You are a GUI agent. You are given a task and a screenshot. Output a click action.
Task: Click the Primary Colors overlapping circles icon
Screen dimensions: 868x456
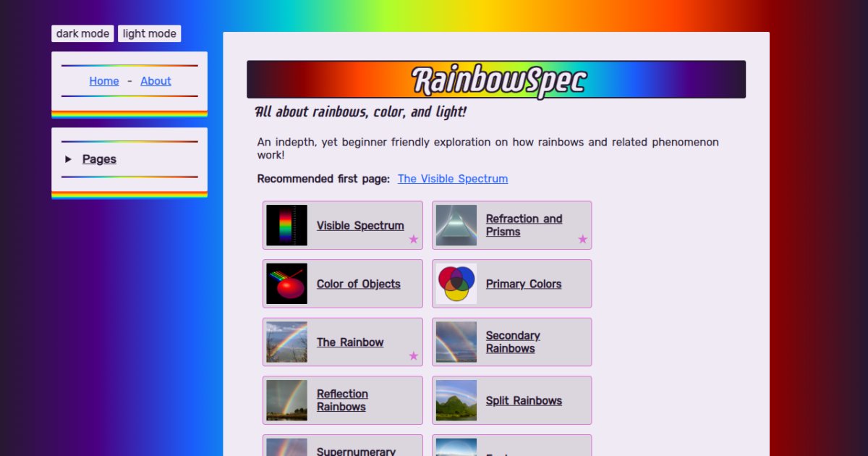(456, 284)
